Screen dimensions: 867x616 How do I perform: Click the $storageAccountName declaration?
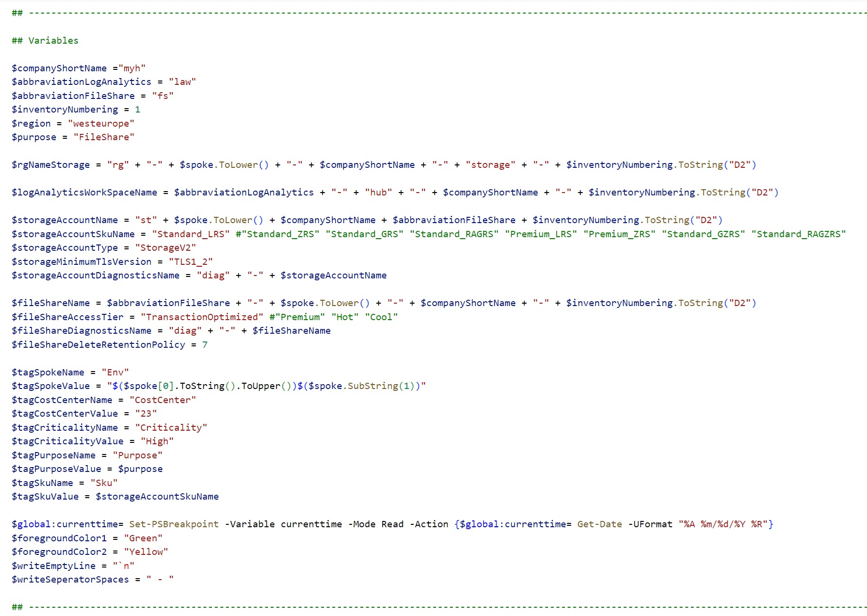65,220
